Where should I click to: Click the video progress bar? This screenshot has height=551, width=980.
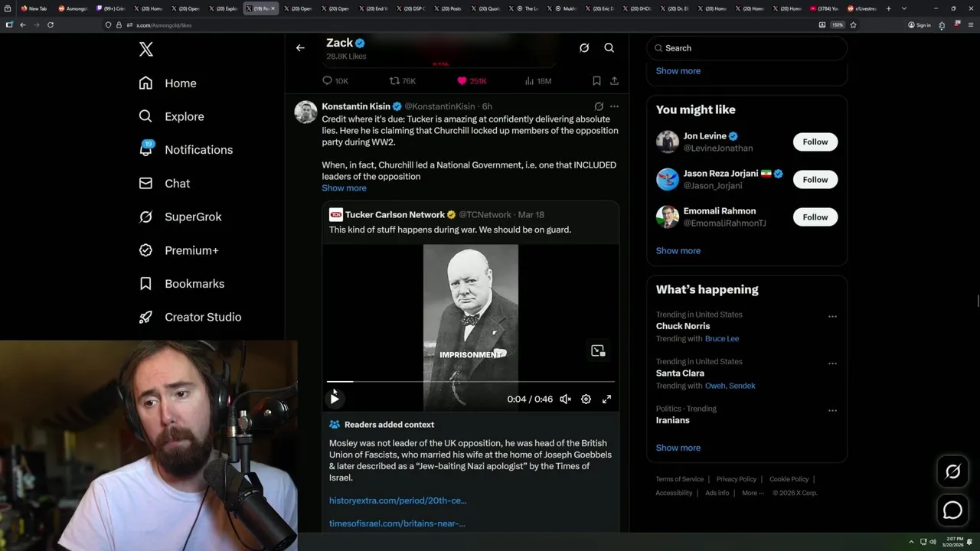[471, 381]
